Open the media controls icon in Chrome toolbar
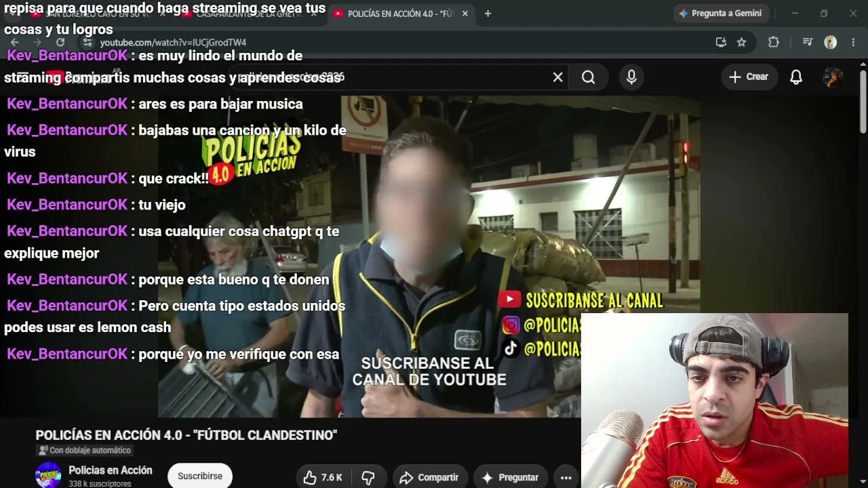 (807, 42)
